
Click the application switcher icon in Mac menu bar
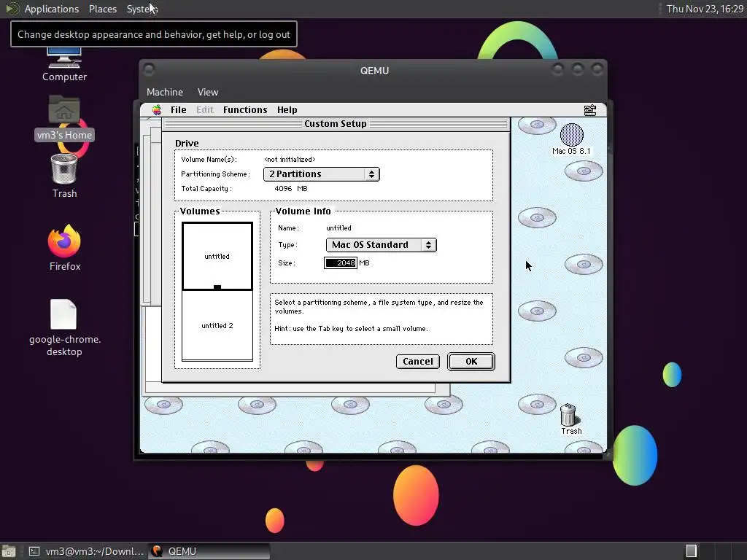(589, 110)
